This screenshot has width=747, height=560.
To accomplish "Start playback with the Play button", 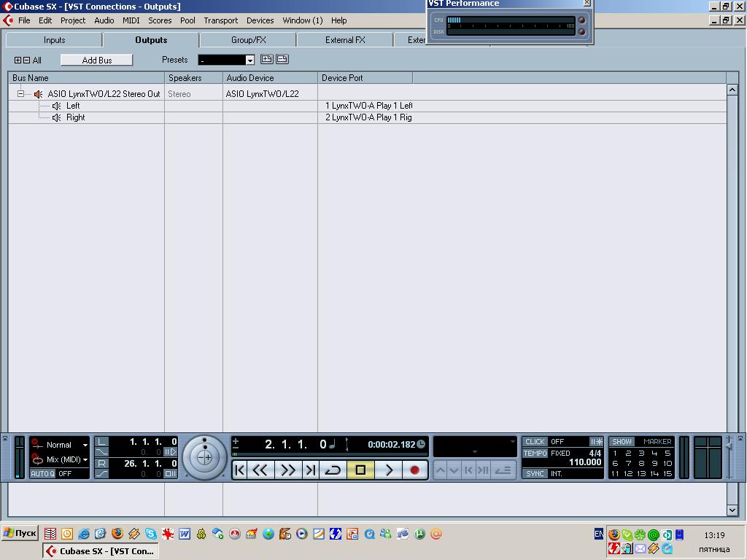I will point(388,470).
